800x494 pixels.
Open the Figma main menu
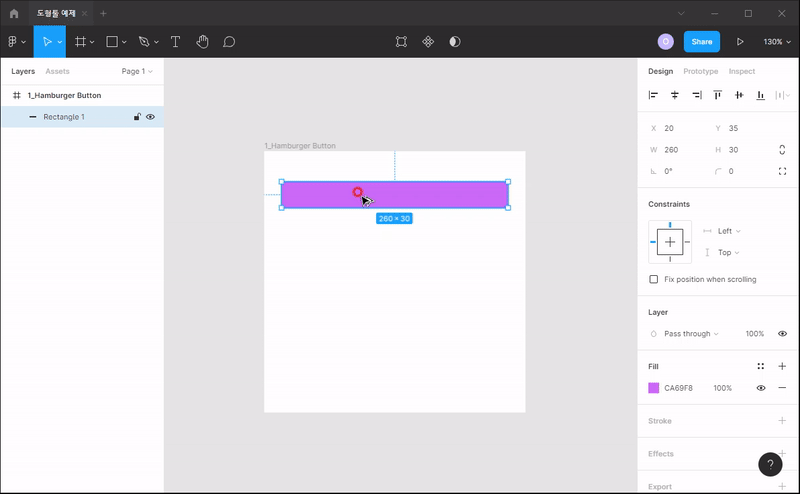pyautogui.click(x=16, y=42)
